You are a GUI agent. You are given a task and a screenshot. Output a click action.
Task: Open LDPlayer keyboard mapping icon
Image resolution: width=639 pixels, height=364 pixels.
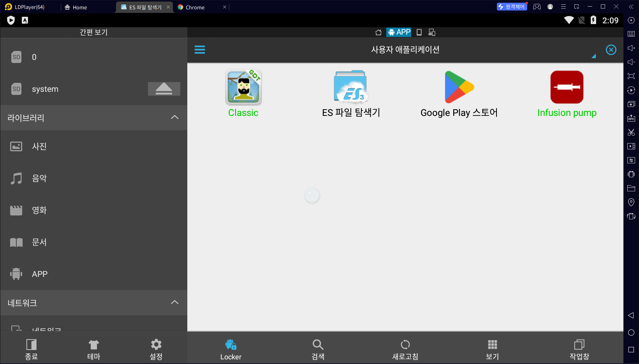[631, 34]
